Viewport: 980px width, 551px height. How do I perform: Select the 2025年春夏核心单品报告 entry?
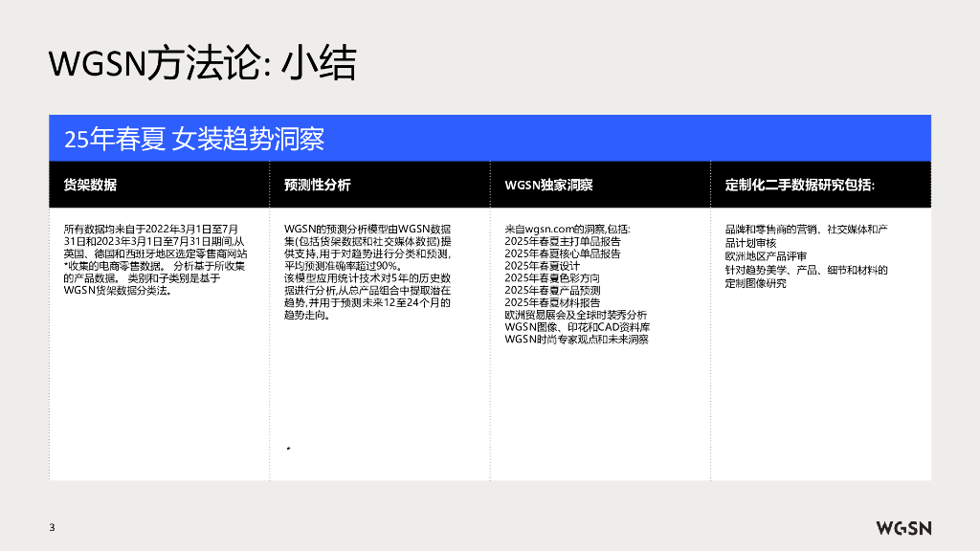[562, 254]
